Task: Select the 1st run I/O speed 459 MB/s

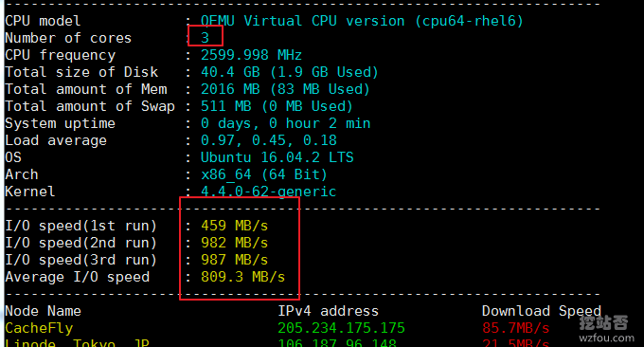Action: point(234,226)
